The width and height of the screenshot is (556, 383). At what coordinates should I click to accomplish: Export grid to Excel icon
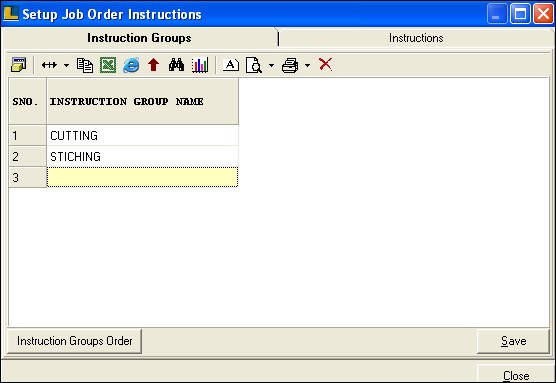pyautogui.click(x=108, y=65)
